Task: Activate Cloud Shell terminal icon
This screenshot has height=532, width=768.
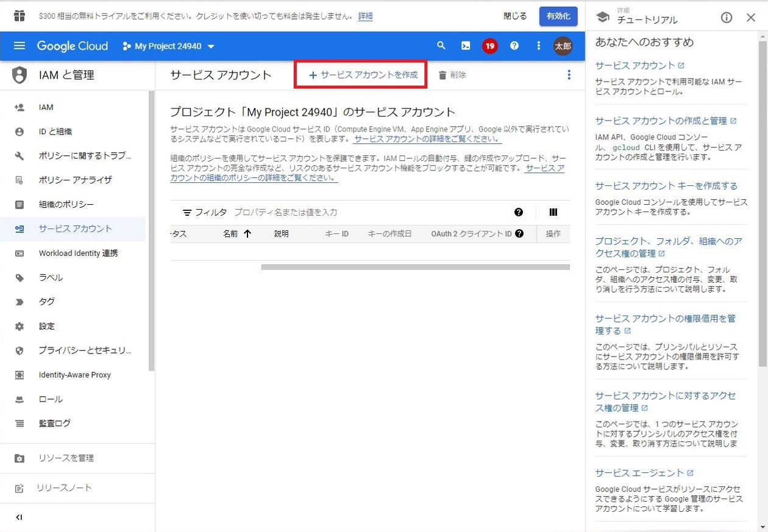Action: coord(466,46)
